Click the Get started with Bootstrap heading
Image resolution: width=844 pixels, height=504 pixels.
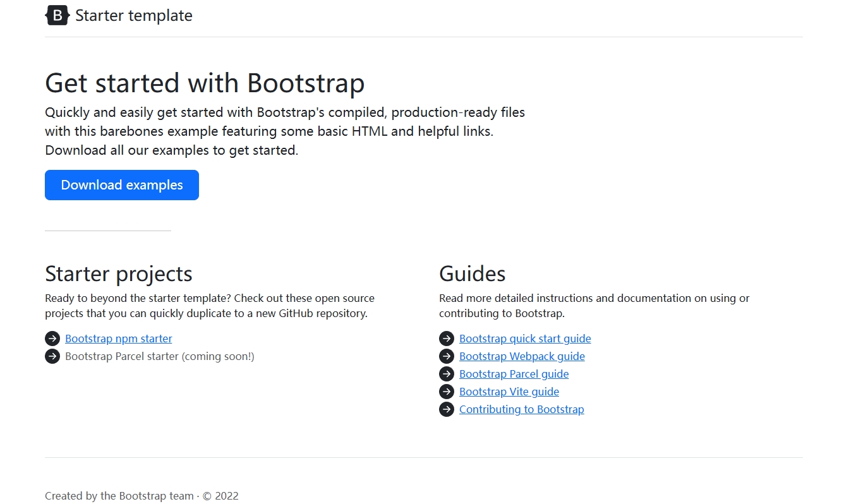205,83
